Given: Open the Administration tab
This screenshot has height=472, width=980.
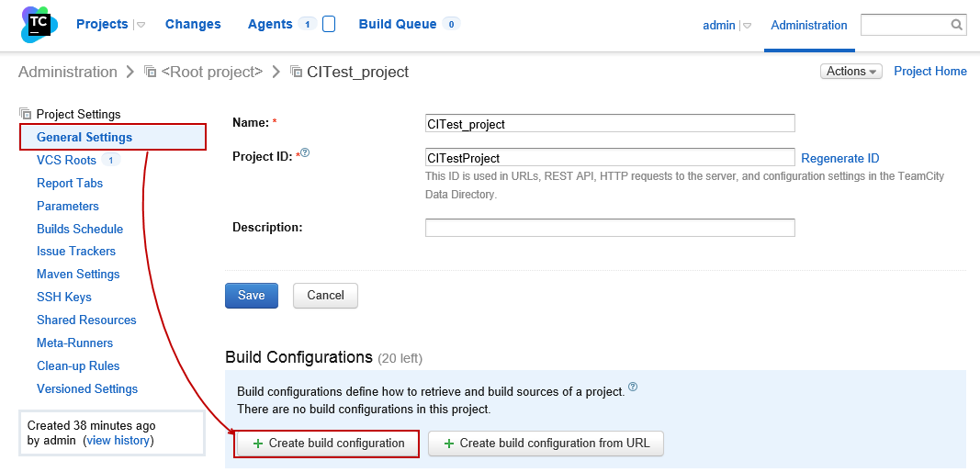Looking at the screenshot, I should [809, 26].
